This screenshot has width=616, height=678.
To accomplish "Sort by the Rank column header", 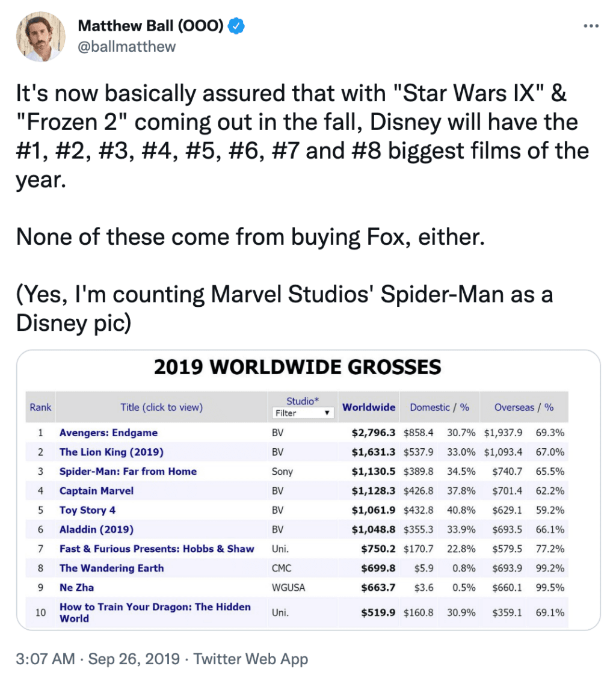I will tap(40, 407).
